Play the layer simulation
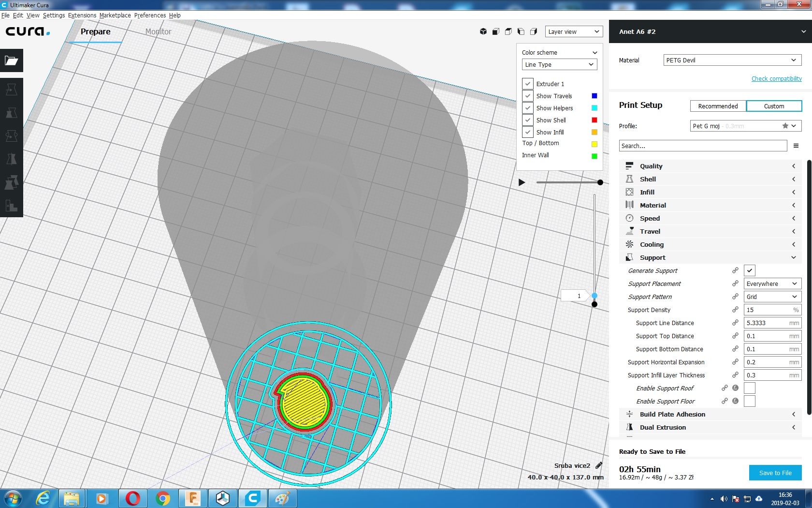This screenshot has width=812, height=508. tap(522, 182)
